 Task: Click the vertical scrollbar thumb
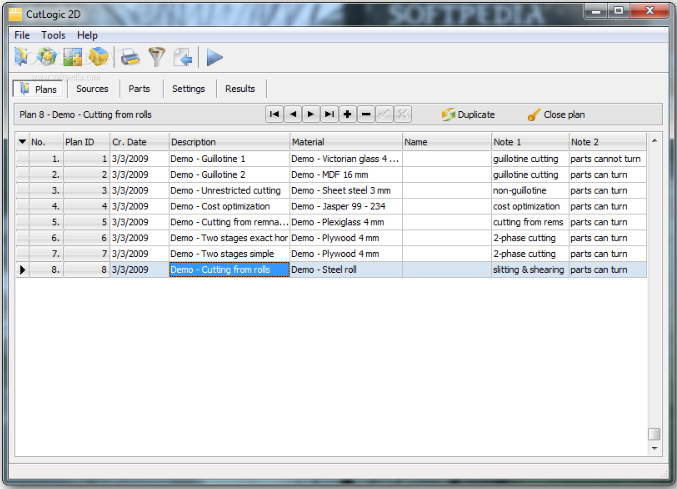[x=655, y=434]
